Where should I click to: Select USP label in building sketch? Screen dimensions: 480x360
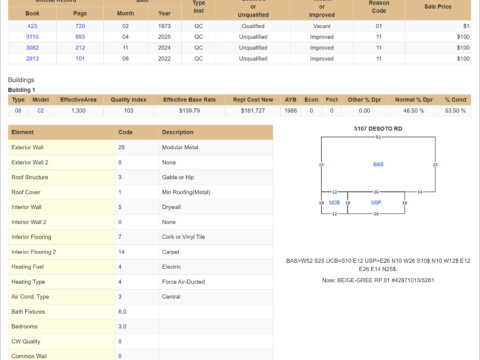[376, 203]
